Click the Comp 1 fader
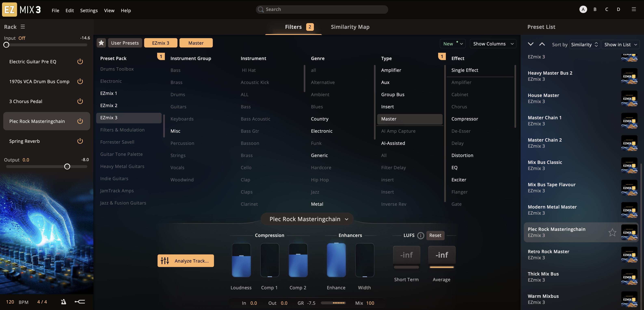This screenshot has width=644, height=310. 269,260
